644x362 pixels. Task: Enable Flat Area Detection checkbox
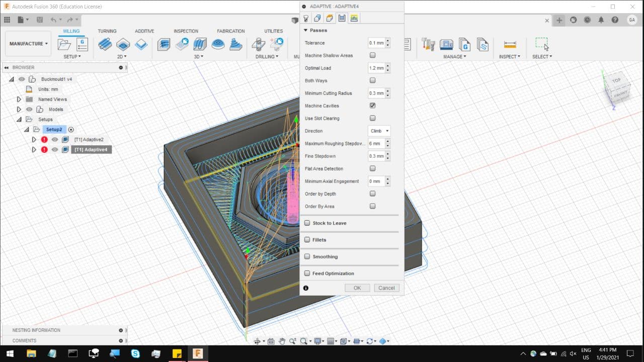tap(372, 168)
